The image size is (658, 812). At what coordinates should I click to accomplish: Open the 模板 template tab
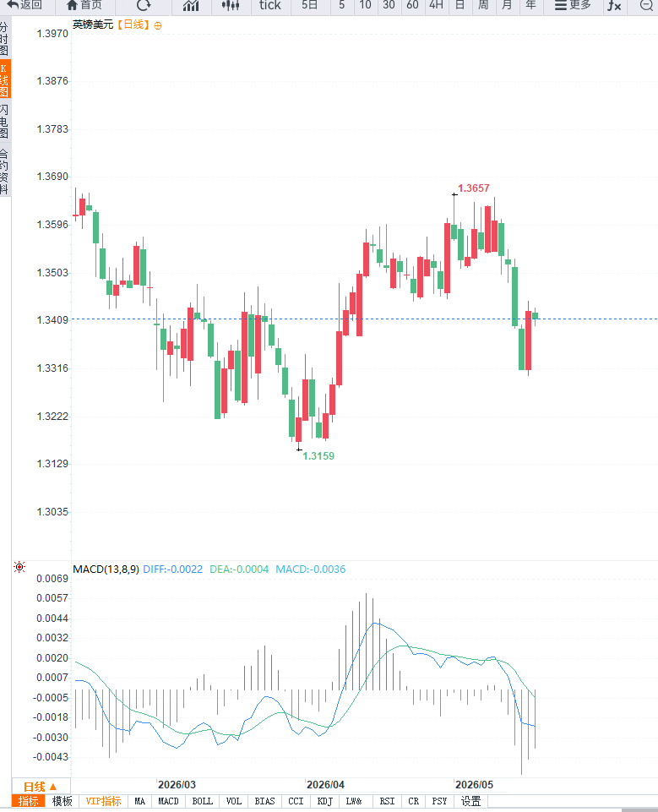click(x=63, y=801)
